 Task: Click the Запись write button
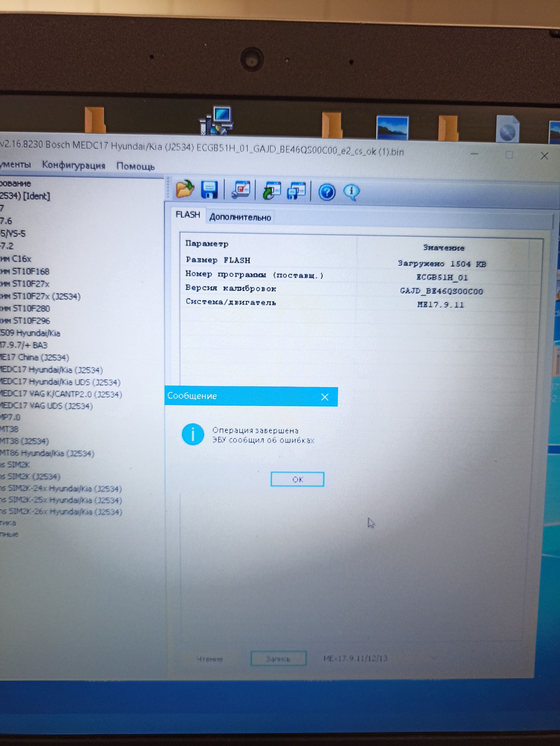[278, 658]
